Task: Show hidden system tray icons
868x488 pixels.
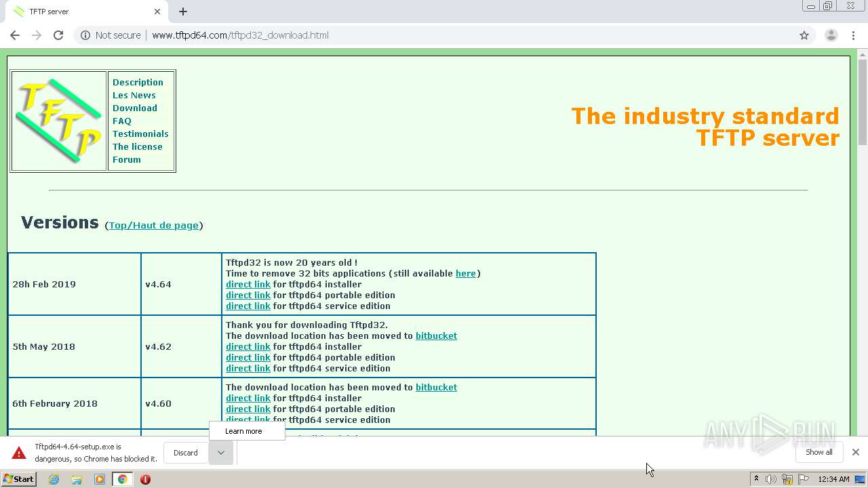Action: click(756, 479)
